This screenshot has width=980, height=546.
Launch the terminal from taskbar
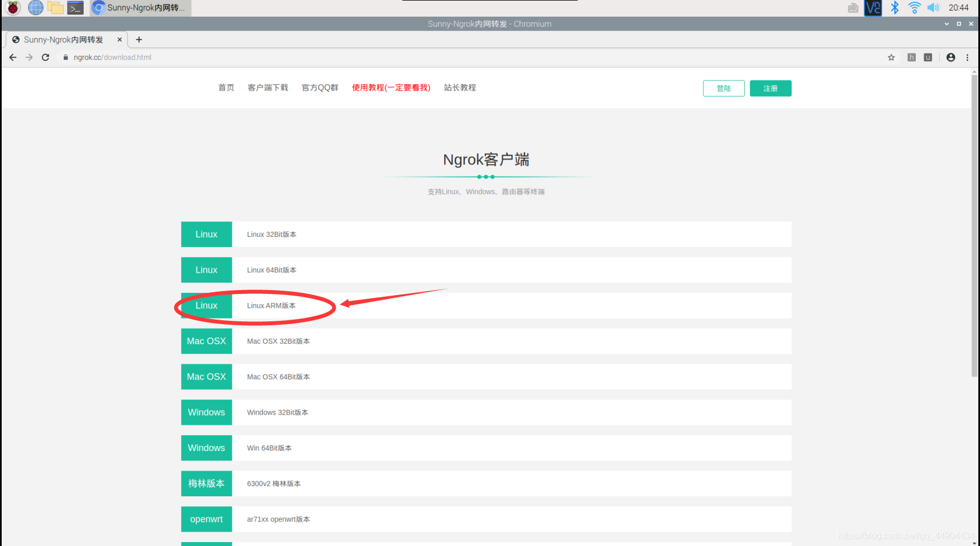pos(75,8)
